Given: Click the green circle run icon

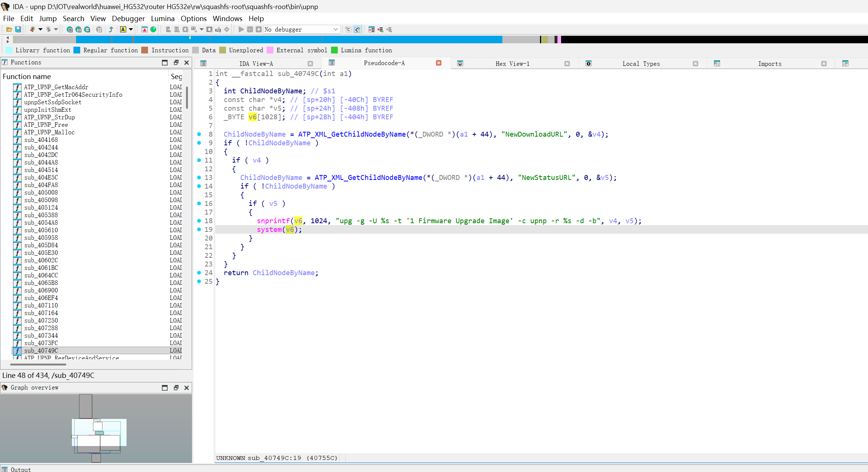Looking at the screenshot, I should tap(153, 29).
